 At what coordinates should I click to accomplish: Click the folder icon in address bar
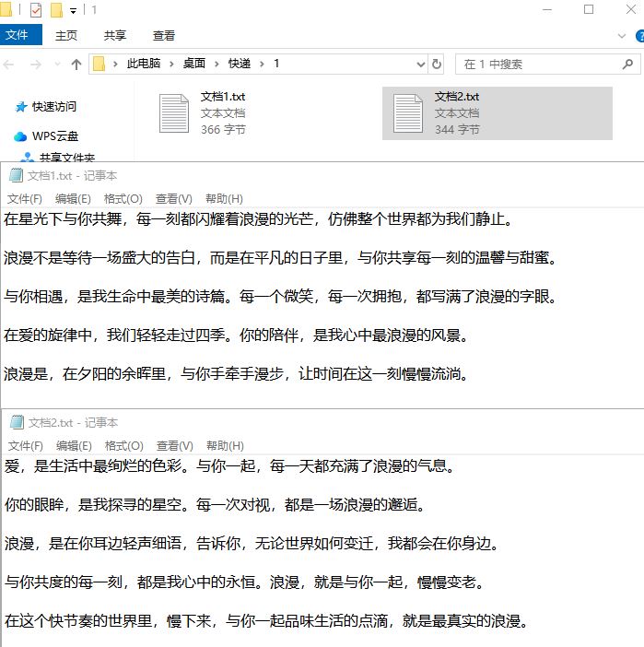tap(99, 64)
